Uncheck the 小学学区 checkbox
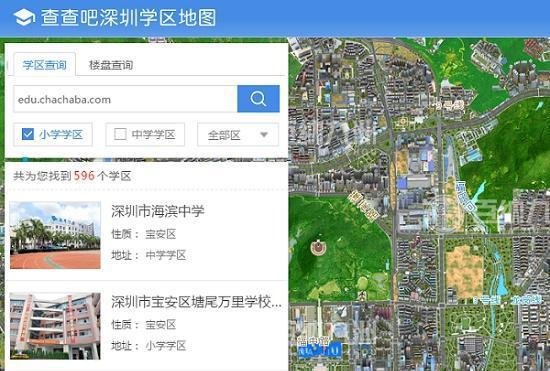 coord(28,134)
